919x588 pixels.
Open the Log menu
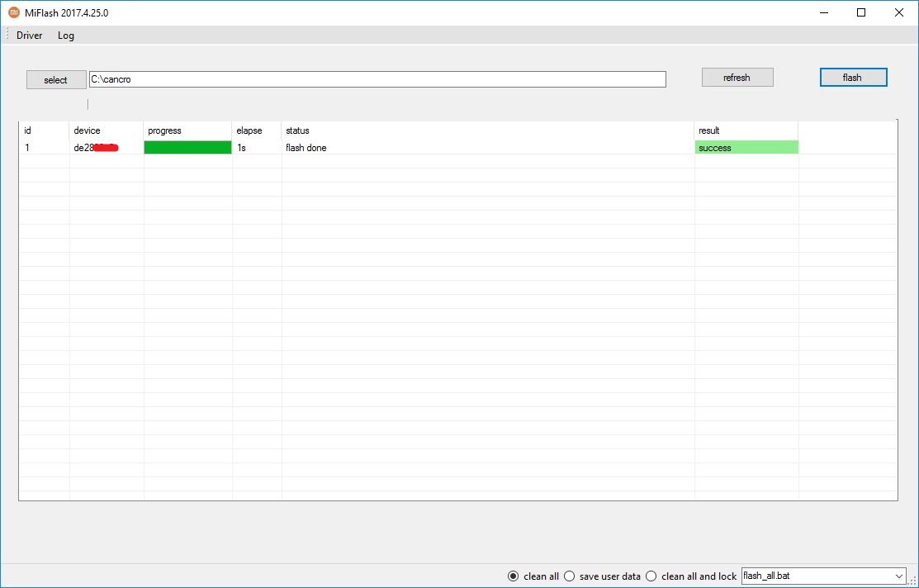coord(66,36)
